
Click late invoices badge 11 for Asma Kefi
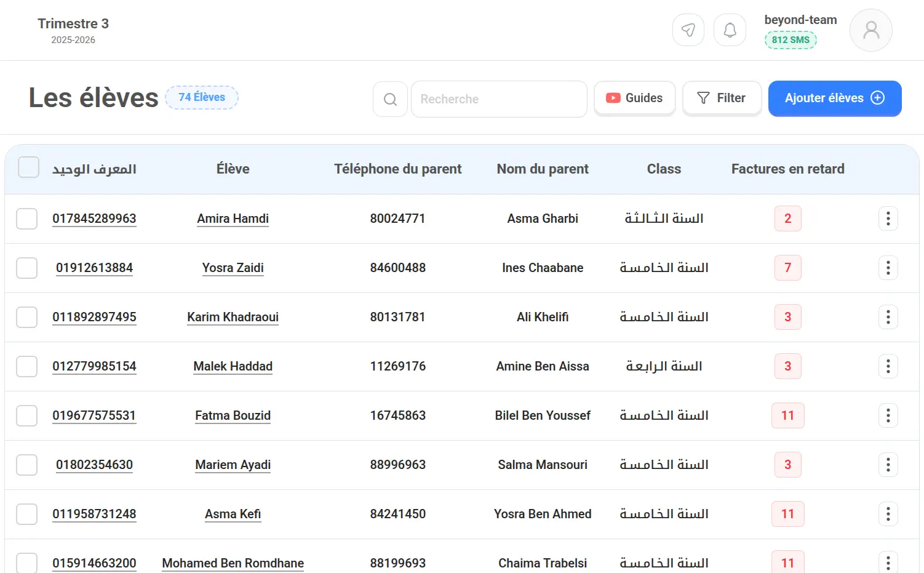tap(787, 514)
